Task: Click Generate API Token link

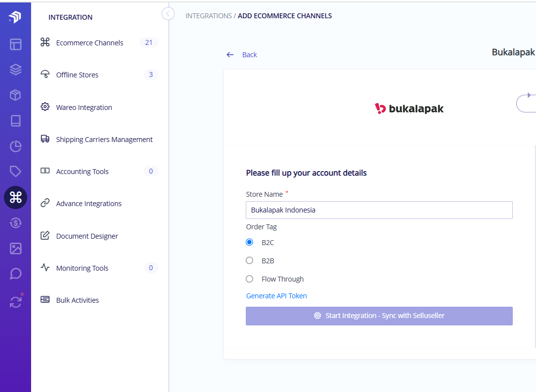Action: 276,296
